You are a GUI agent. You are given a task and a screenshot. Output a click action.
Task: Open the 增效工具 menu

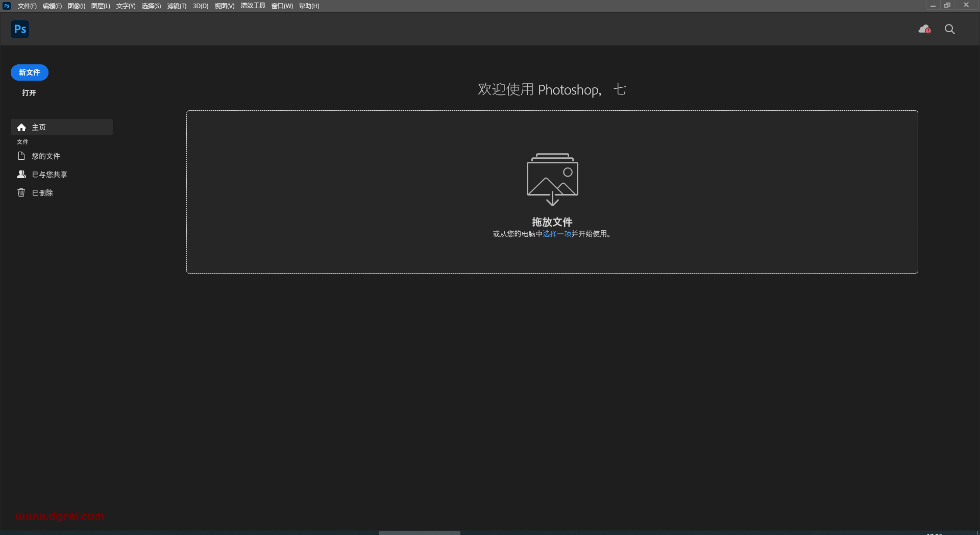(253, 6)
